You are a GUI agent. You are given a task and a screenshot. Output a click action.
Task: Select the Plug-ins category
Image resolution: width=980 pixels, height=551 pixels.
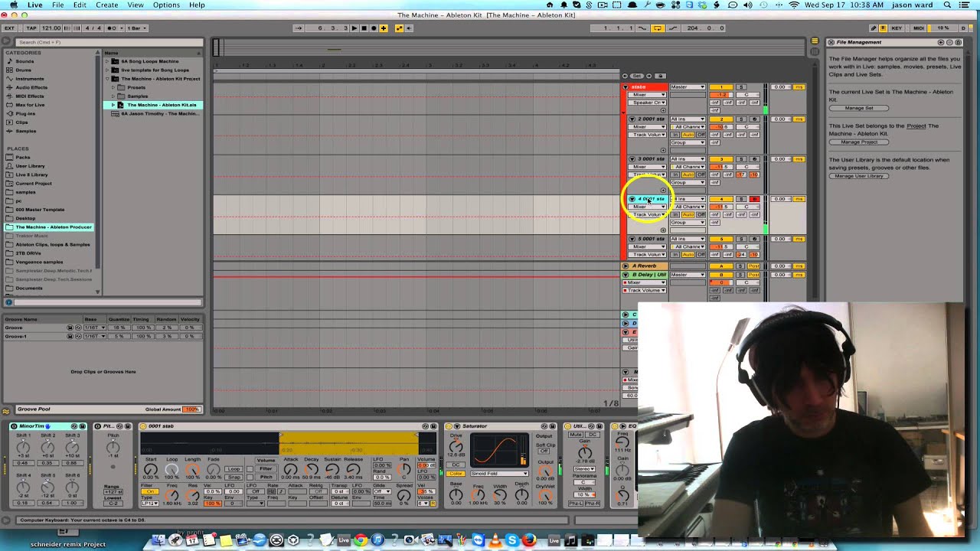tap(25, 113)
